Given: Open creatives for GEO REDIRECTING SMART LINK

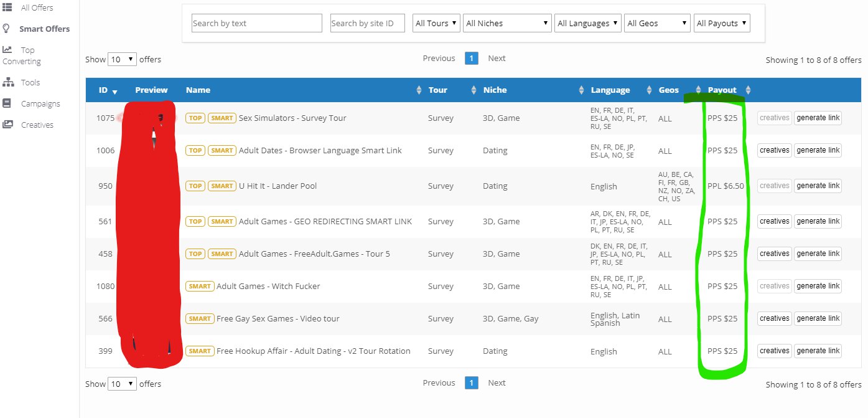Looking at the screenshot, I should [x=775, y=221].
